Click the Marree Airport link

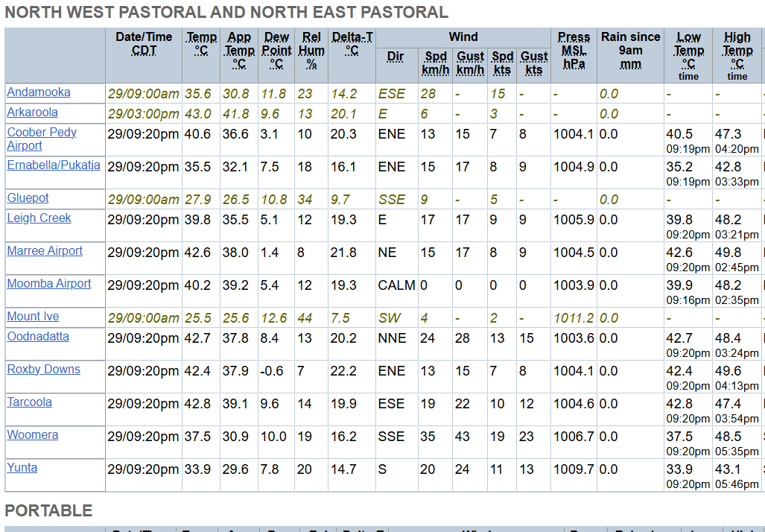[x=45, y=251]
